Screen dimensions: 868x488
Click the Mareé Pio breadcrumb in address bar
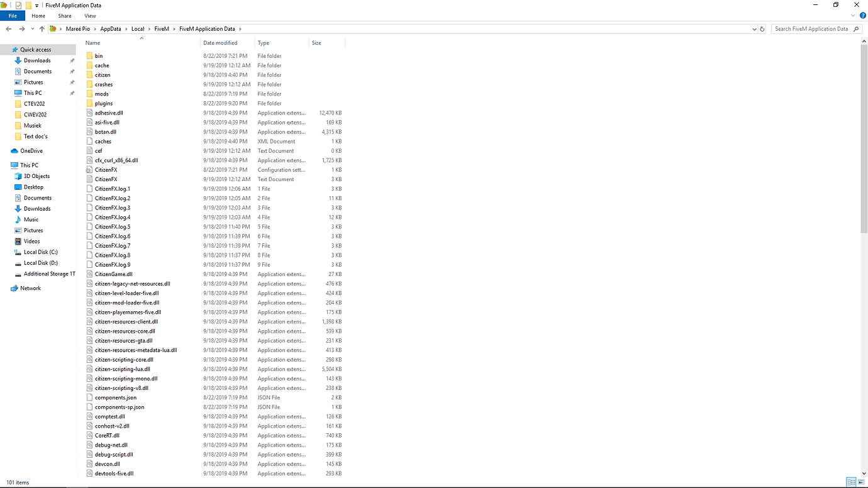[x=77, y=29]
